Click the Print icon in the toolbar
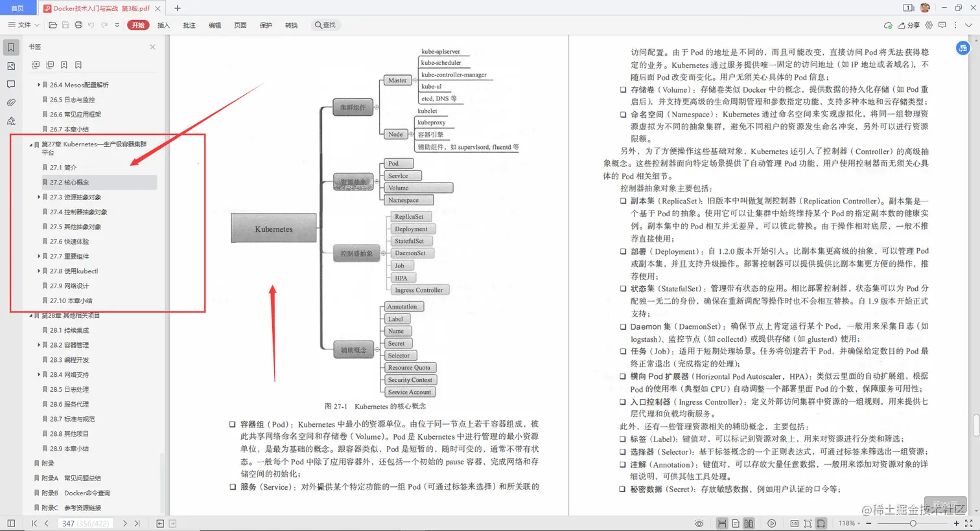The width and height of the screenshot is (980, 531). 77,25
